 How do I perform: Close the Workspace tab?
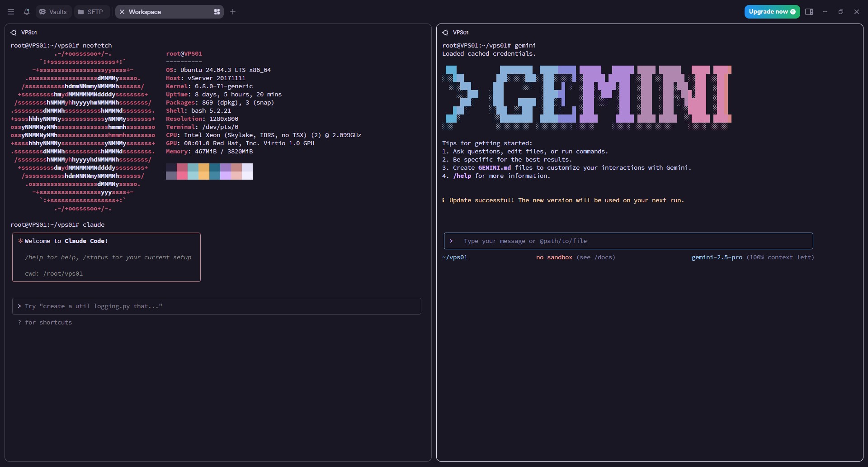pyautogui.click(x=122, y=12)
